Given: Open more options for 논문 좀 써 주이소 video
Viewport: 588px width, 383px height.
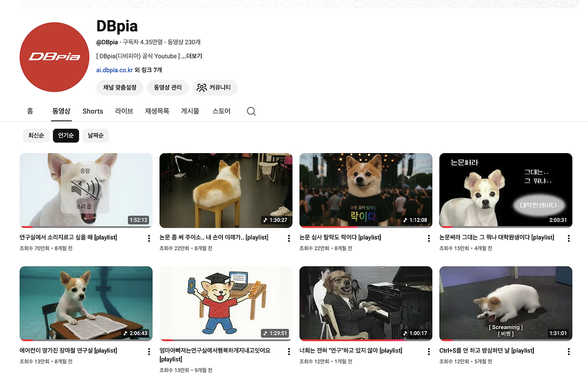Looking at the screenshot, I should pyautogui.click(x=289, y=238).
